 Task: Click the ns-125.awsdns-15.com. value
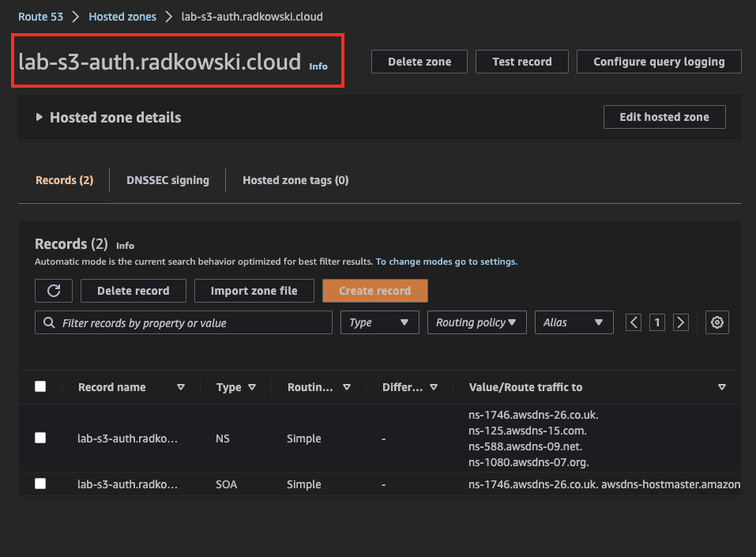[x=528, y=431]
